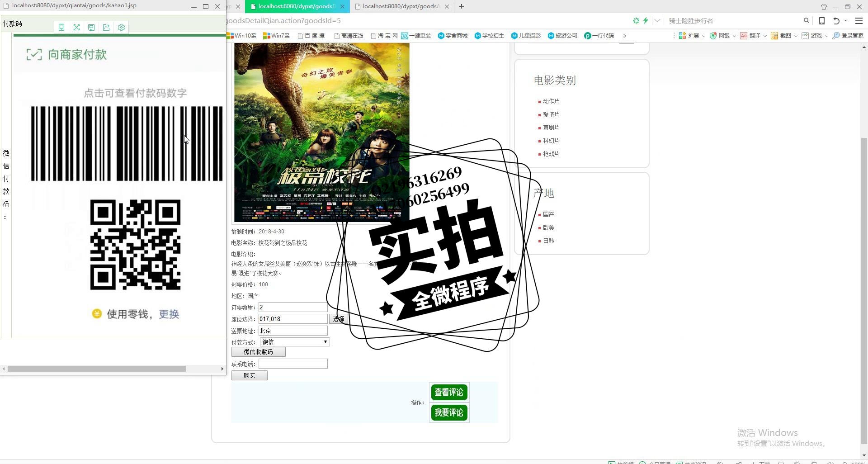
Task: Click the save-page icon in popup toolbar
Action: click(x=91, y=28)
